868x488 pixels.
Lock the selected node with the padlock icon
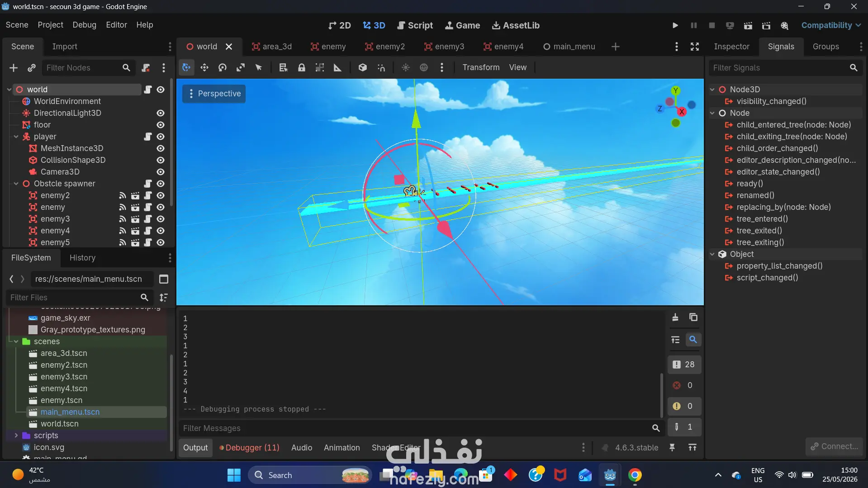pyautogui.click(x=302, y=67)
